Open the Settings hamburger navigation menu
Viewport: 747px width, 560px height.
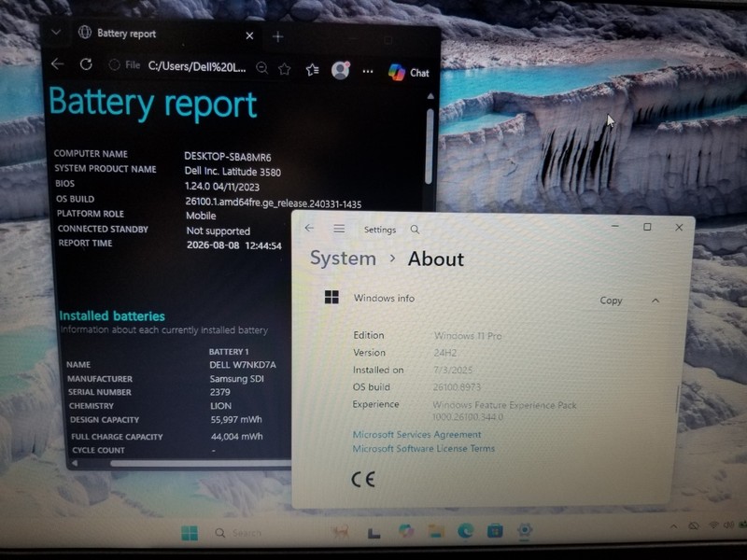click(339, 229)
